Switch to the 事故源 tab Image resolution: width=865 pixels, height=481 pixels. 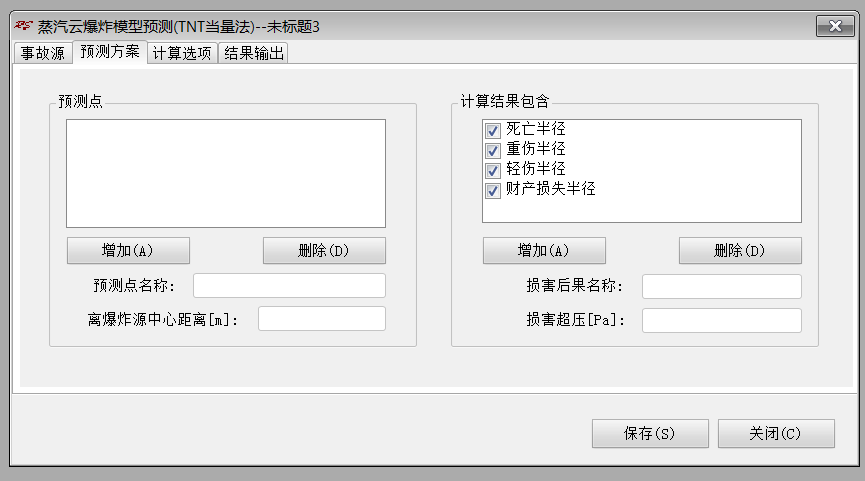click(43, 53)
